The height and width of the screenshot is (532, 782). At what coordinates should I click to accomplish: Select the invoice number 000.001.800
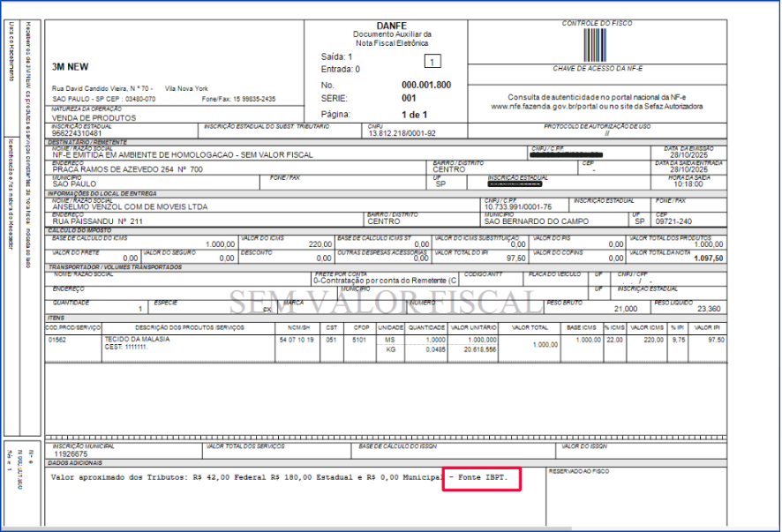(x=425, y=85)
